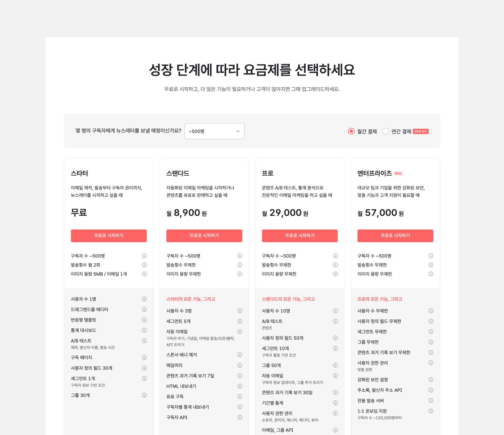Click info icon beside 통계 대시보드
This screenshot has height=435, width=504.
[x=144, y=330]
